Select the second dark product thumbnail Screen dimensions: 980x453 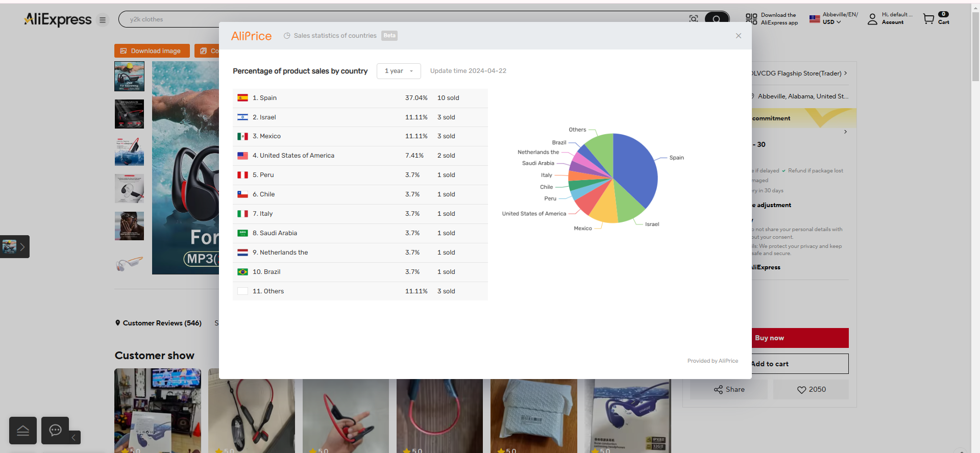130,114
